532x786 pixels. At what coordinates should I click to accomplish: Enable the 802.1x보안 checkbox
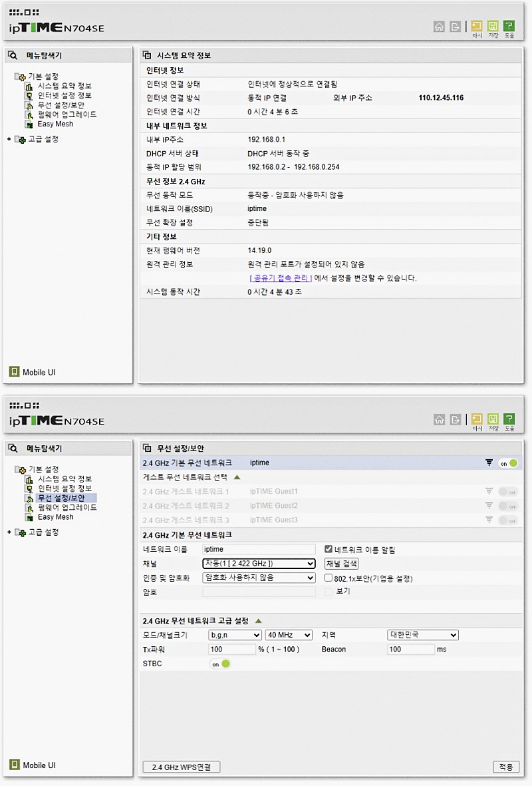tap(329, 578)
